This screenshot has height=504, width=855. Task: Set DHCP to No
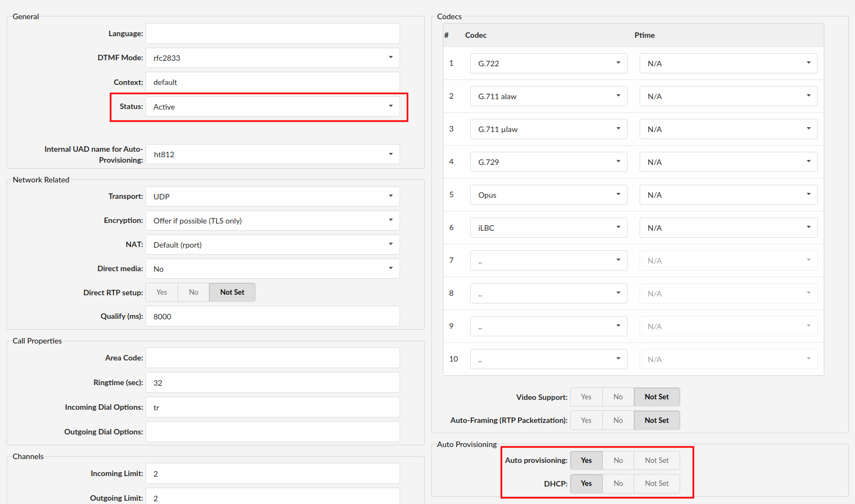coord(618,483)
